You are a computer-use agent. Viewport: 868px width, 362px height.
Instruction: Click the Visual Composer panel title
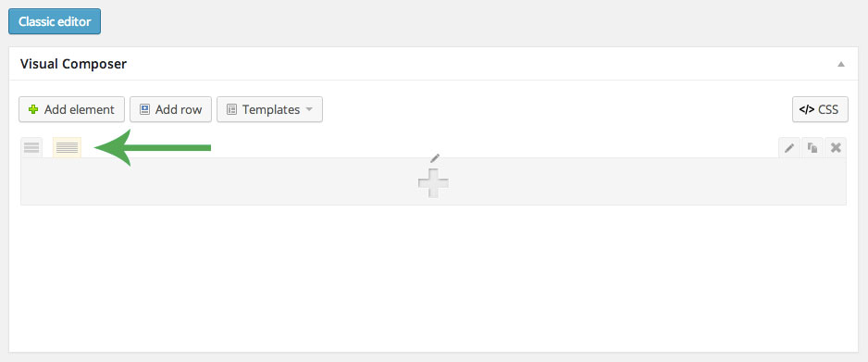point(74,64)
